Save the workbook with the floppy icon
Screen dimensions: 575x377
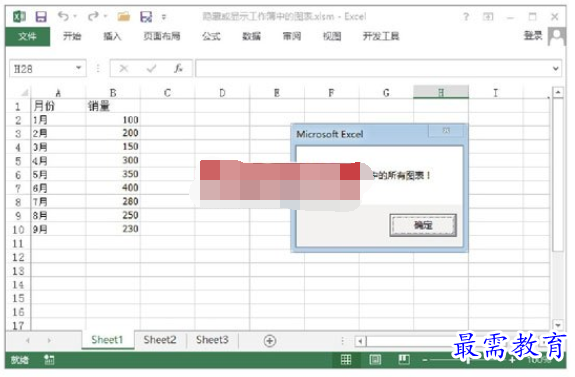[x=41, y=17]
